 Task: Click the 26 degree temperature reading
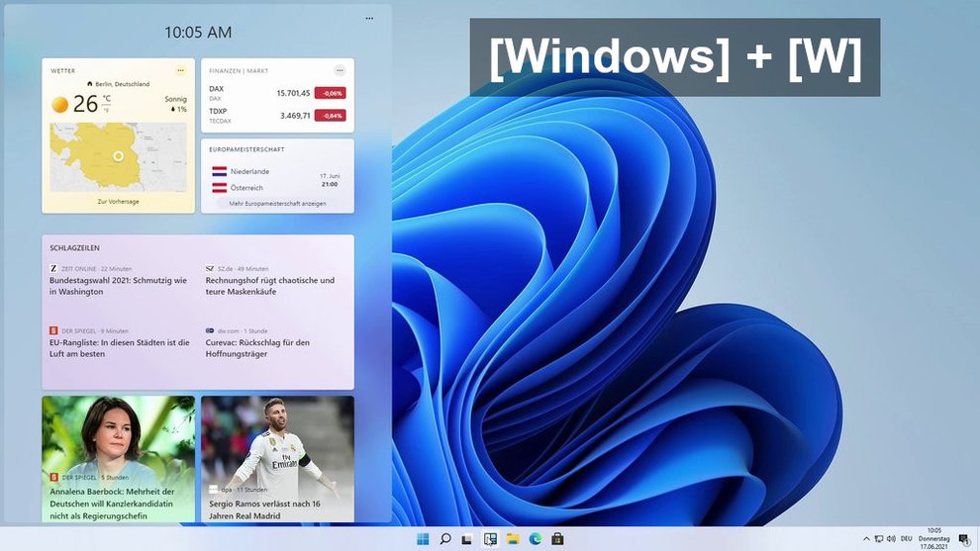85,104
